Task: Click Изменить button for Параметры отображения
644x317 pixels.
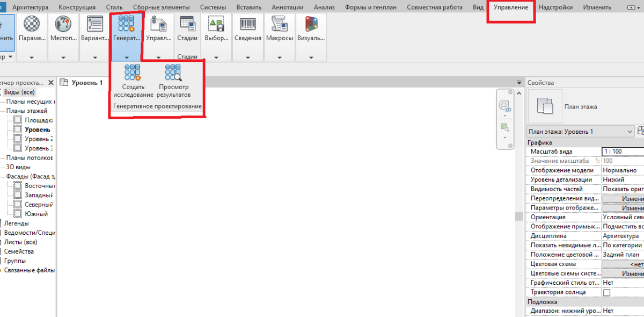Action: (623, 208)
